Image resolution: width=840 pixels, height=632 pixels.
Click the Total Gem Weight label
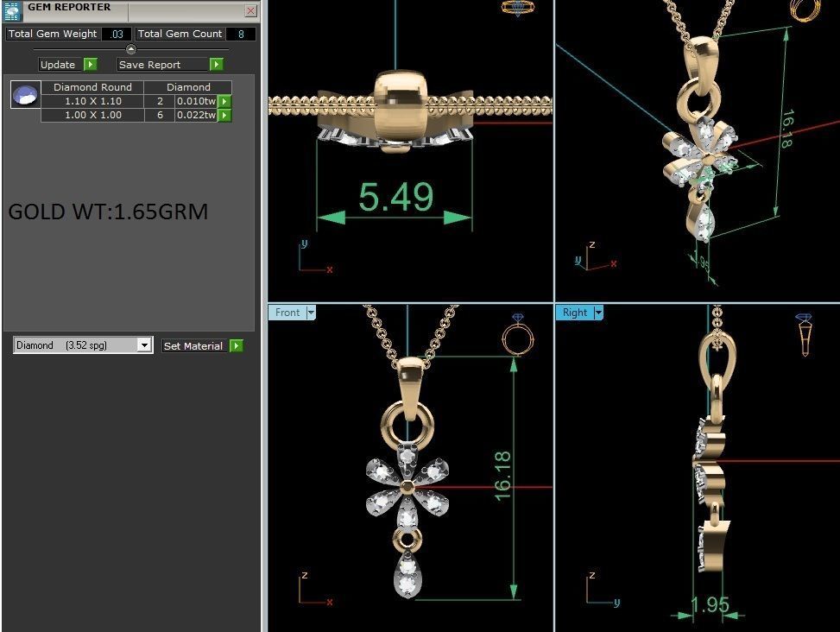(x=53, y=34)
